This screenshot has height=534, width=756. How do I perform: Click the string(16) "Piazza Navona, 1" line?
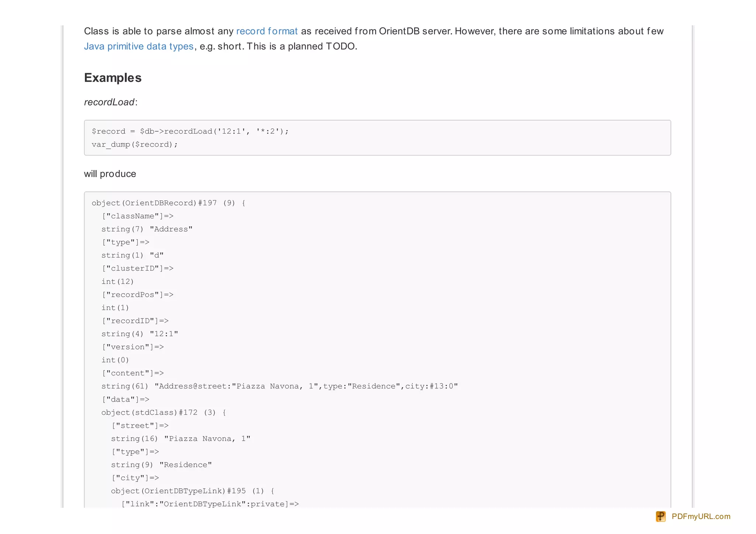click(x=181, y=439)
